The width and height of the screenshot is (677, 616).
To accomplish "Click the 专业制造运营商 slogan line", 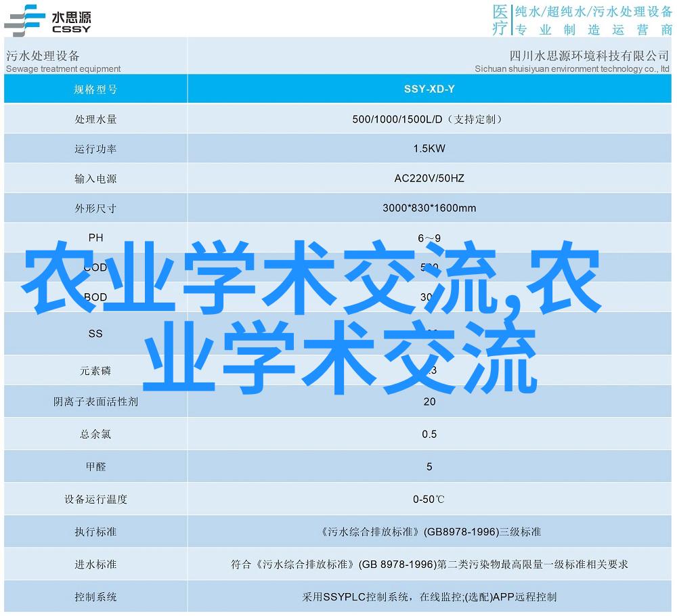I will click(x=594, y=29).
